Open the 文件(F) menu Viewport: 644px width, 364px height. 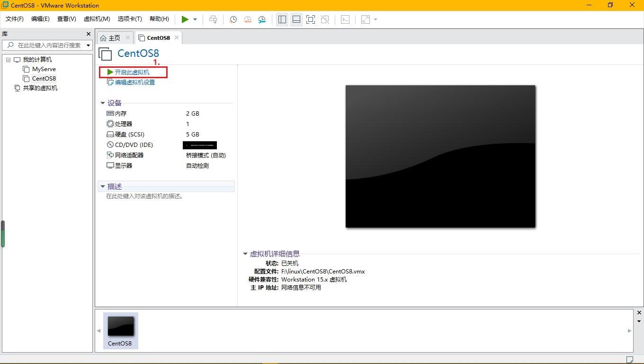click(15, 19)
